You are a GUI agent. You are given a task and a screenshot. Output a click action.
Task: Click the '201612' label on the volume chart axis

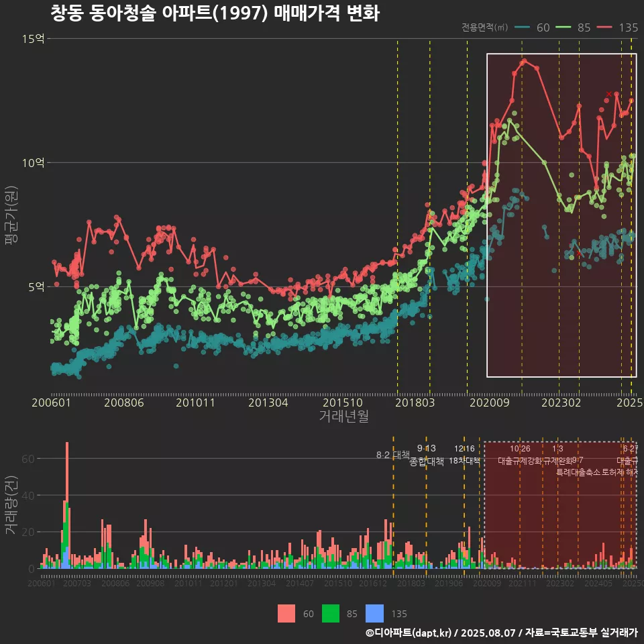pyautogui.click(x=373, y=583)
